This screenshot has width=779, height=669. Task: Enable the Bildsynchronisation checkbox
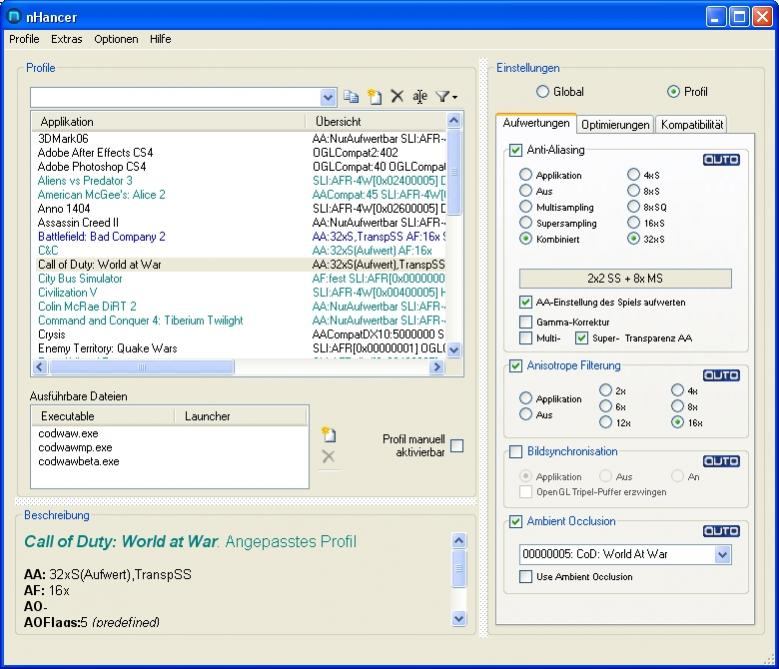tap(516, 451)
